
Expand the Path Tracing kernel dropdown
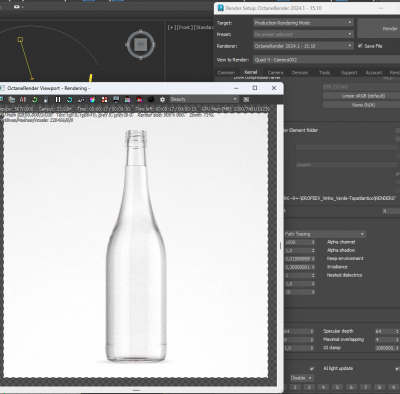click(x=325, y=234)
